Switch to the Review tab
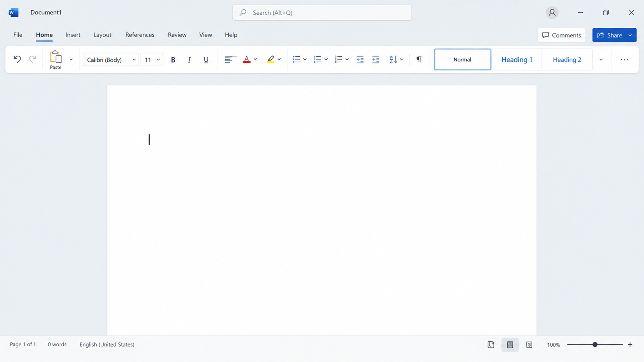 point(177,35)
